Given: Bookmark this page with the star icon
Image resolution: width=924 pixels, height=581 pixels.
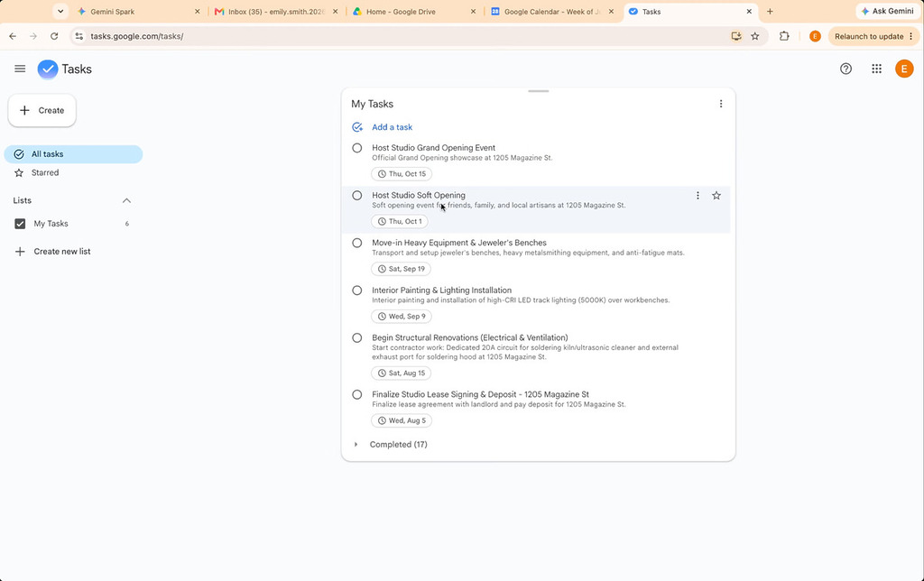Looking at the screenshot, I should pos(755,36).
